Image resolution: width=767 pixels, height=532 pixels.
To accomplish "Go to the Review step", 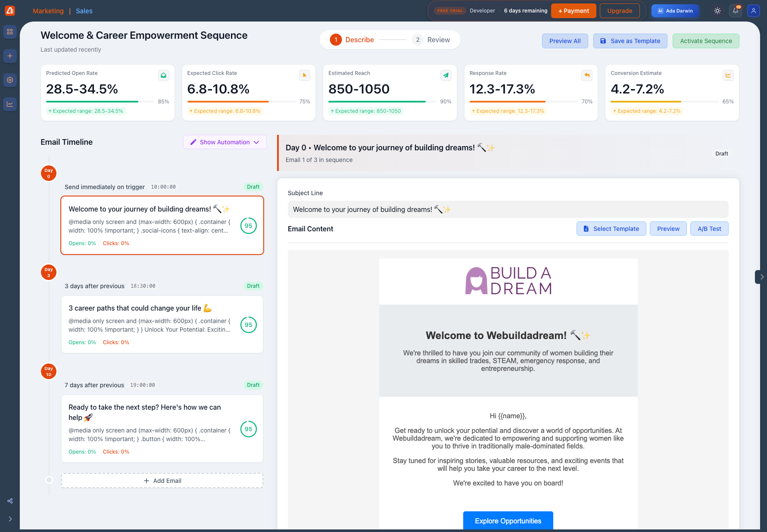I will [431, 40].
